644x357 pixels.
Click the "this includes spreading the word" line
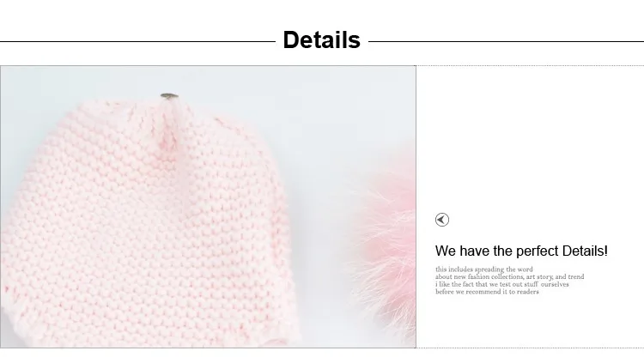pos(483,269)
